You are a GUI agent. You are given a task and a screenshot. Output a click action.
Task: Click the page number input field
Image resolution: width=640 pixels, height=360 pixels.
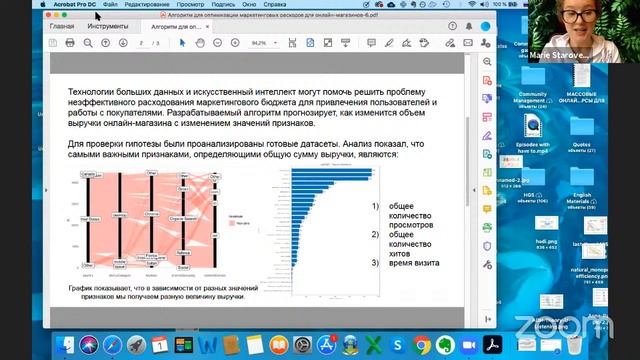click(141, 43)
